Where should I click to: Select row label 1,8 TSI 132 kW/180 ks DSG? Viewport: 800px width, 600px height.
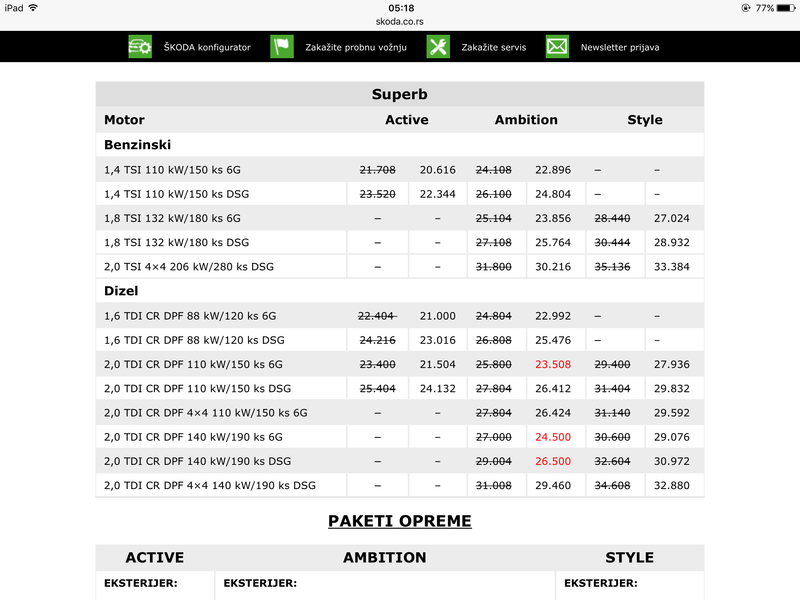(x=177, y=243)
